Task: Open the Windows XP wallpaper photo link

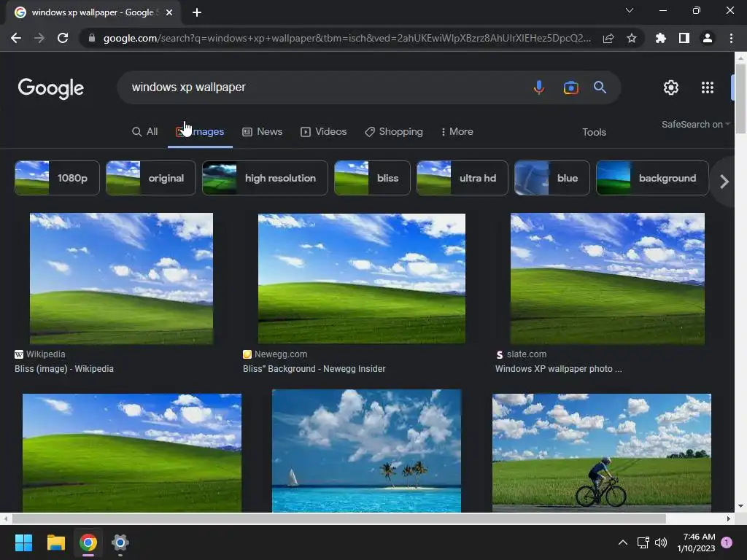Action: (558, 369)
